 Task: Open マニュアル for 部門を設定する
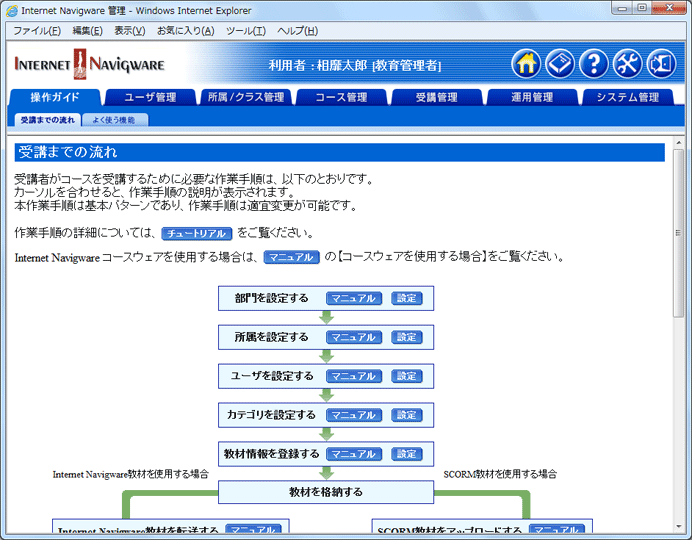[x=354, y=299]
